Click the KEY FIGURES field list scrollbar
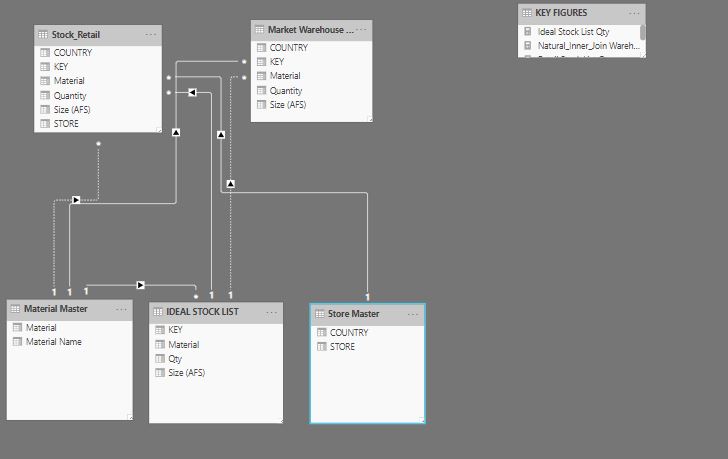 (x=642, y=32)
